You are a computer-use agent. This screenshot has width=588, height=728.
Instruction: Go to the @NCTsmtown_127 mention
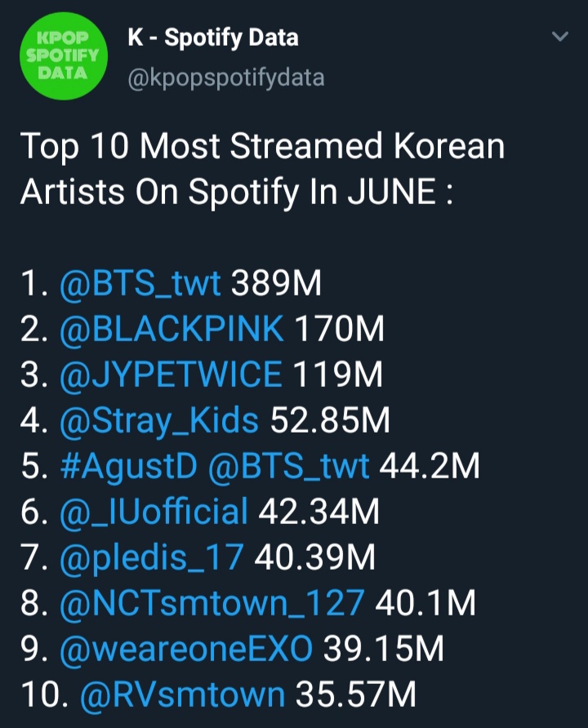click(212, 605)
